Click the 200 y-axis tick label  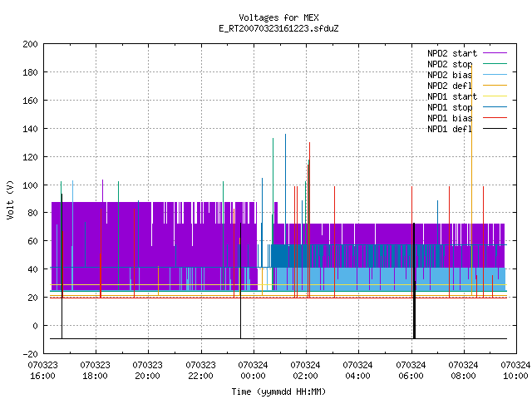pyautogui.click(x=30, y=44)
